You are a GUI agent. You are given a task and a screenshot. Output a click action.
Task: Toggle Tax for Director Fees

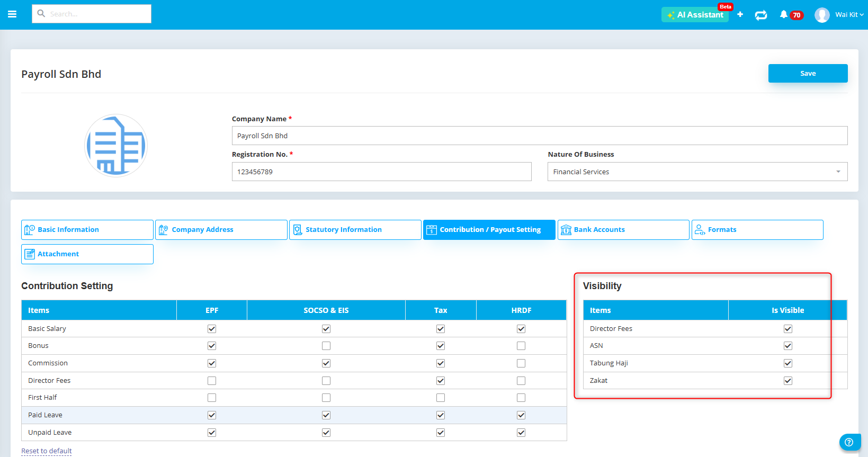coord(441,381)
